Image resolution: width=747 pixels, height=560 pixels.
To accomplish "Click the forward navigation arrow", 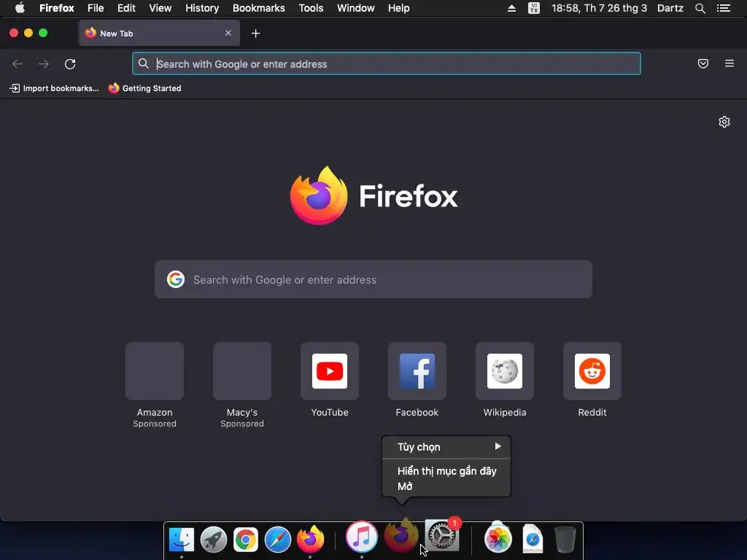I will tap(44, 64).
